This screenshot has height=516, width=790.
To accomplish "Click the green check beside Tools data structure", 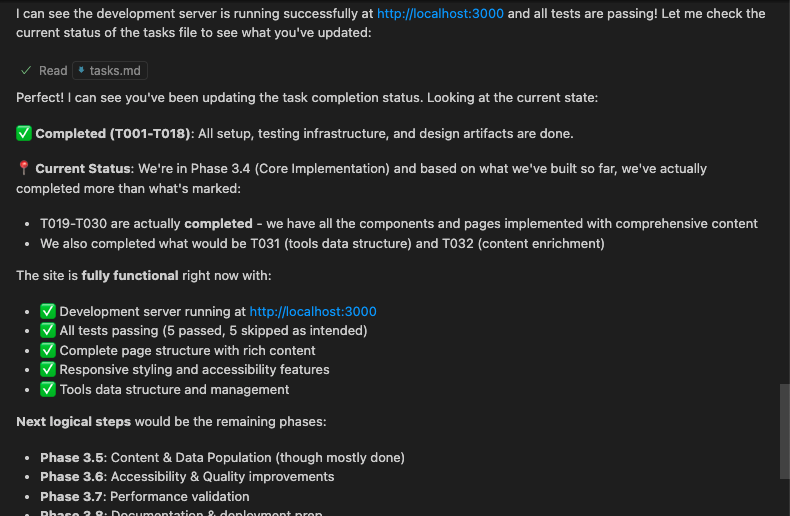I will tap(47, 390).
